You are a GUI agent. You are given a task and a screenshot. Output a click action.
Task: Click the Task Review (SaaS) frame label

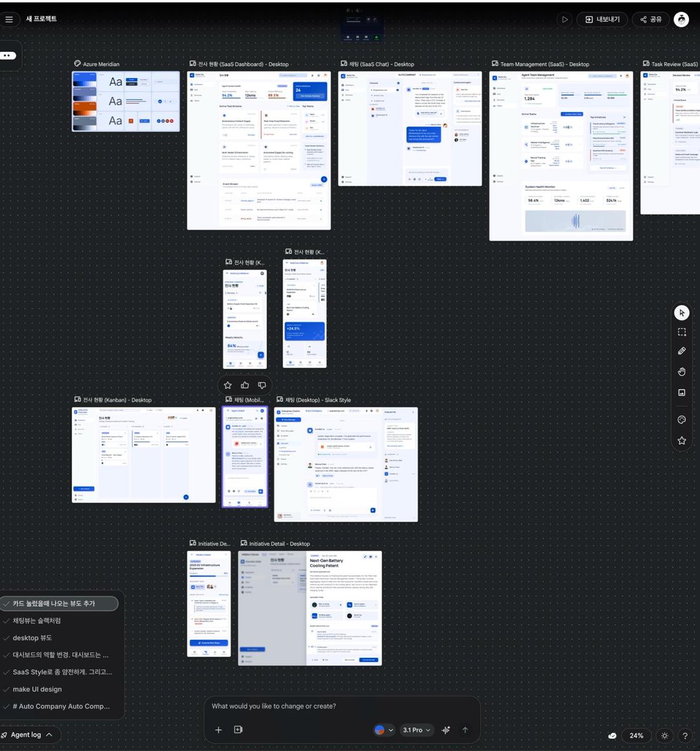click(671, 64)
